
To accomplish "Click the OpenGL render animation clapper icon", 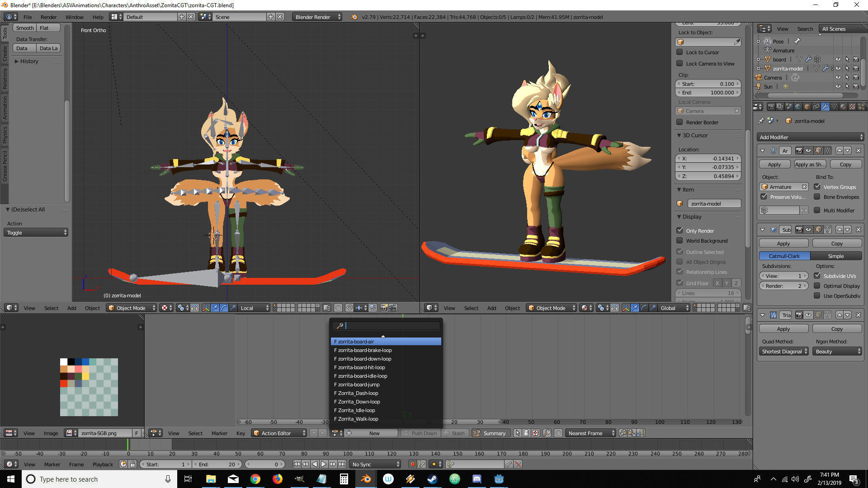I will (393, 308).
